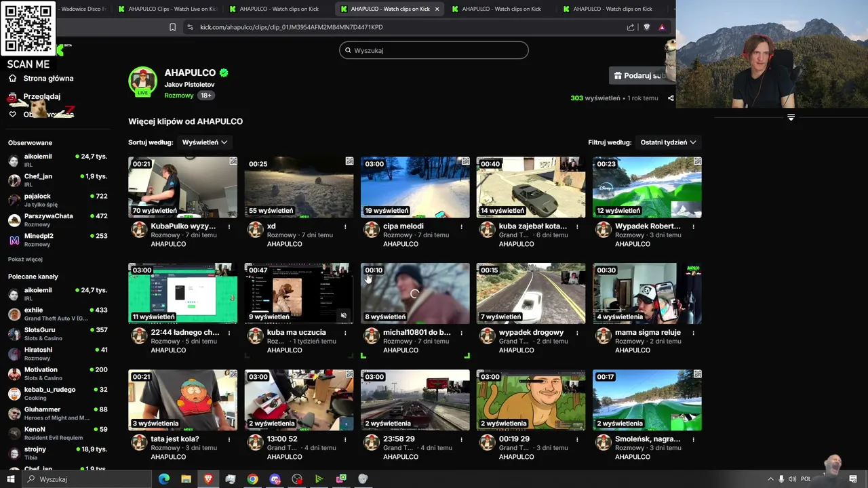This screenshot has width=868, height=488.
Task: Switch to AHAPULCO Clips Watch Live tab
Action: point(167,9)
